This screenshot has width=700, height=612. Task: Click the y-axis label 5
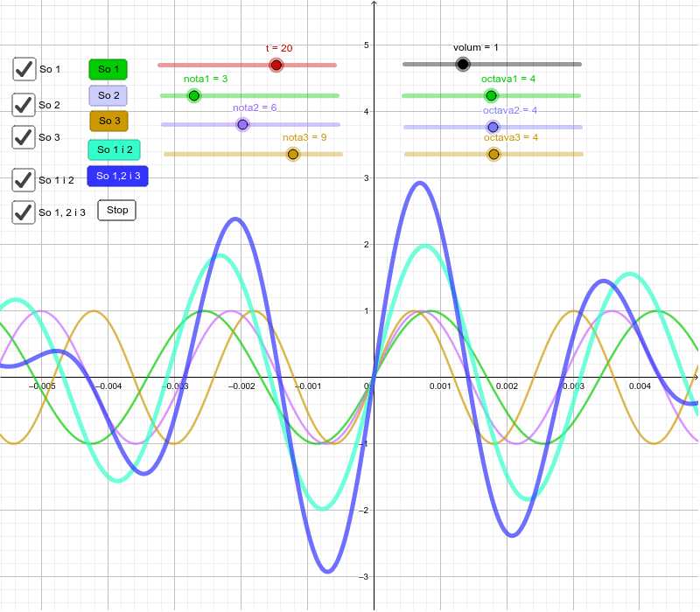367,45
